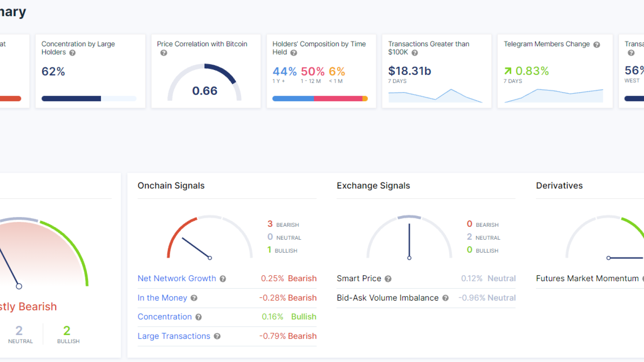Viewport: 644px width, 362px height.
Task: Open the Net Network Growth link
Action: pos(177,278)
